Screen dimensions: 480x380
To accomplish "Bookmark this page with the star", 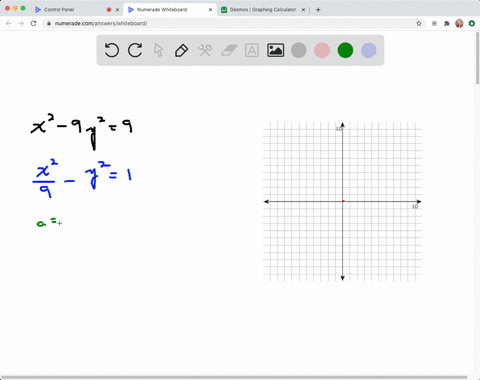I will pos(419,23).
